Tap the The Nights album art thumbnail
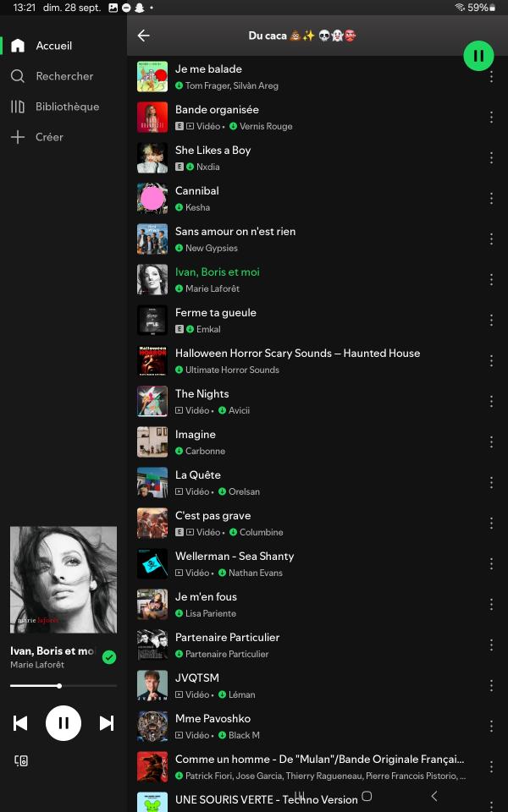 [x=152, y=401]
